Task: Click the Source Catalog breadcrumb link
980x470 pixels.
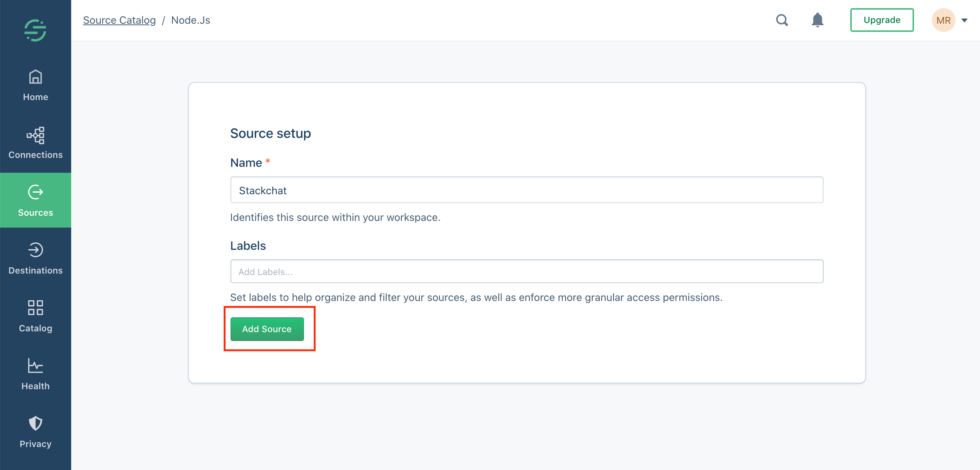Action: pyautogui.click(x=120, y=20)
